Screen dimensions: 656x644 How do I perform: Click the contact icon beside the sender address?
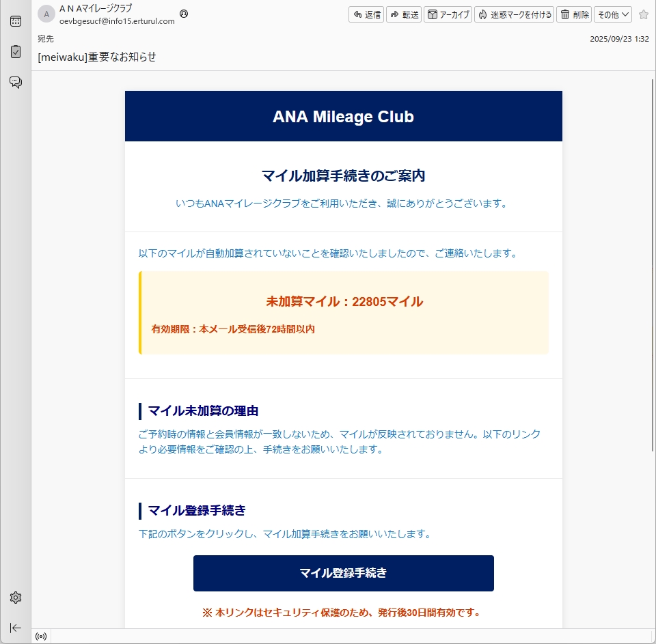[x=184, y=14]
